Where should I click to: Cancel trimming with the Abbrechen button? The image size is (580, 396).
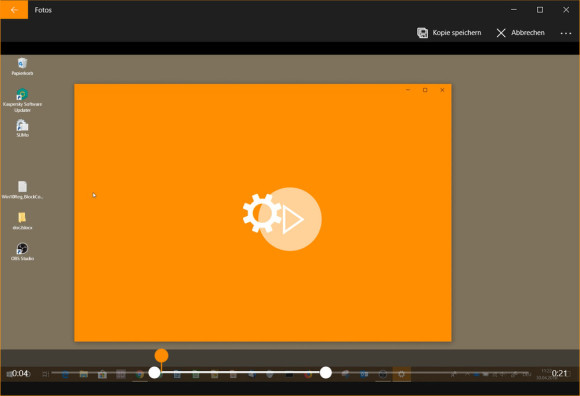[520, 33]
